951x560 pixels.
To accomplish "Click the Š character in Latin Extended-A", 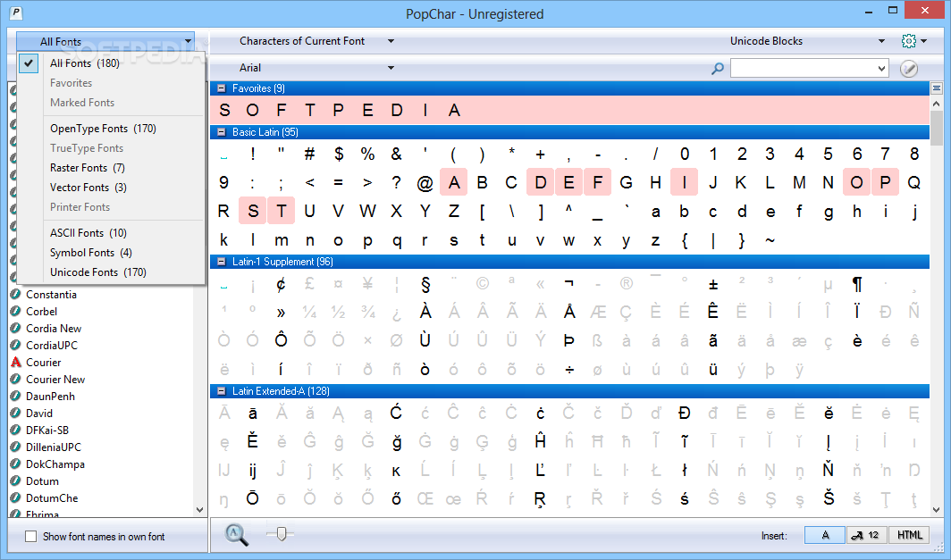I will [x=829, y=498].
